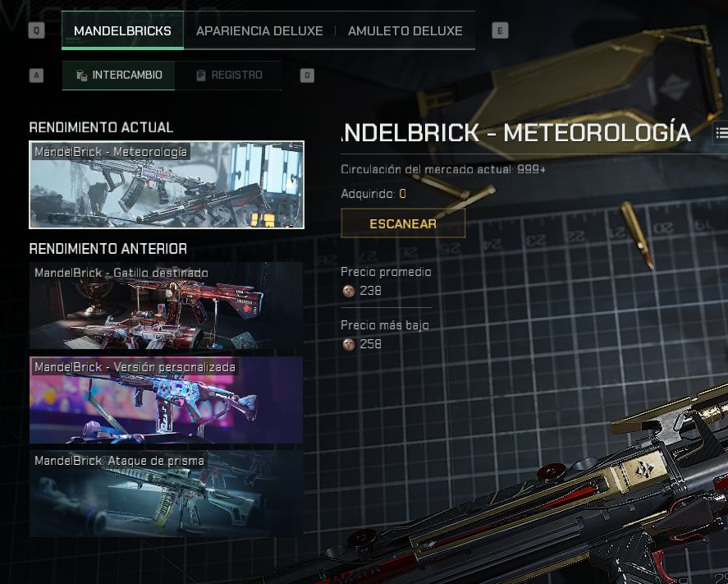Image resolution: width=728 pixels, height=584 pixels.
Task: Click the clipboard icon on Registro
Action: point(200,76)
